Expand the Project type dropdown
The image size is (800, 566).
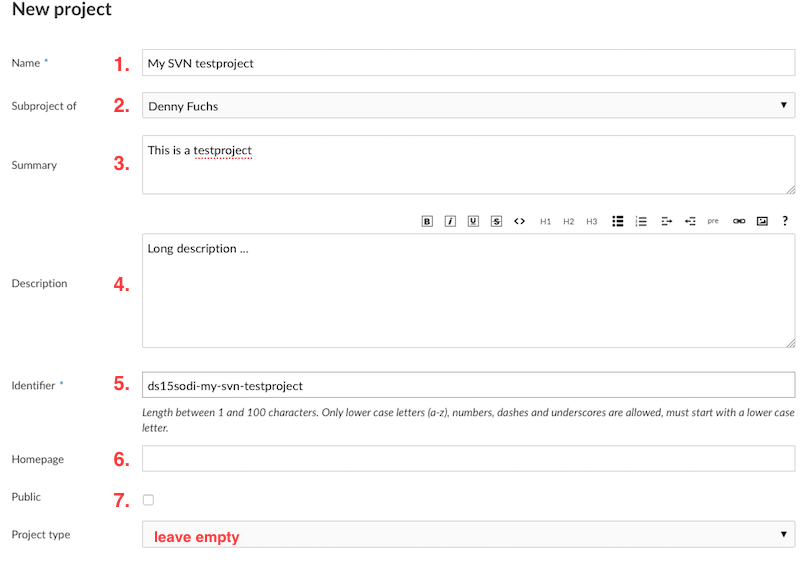pyautogui.click(x=468, y=534)
